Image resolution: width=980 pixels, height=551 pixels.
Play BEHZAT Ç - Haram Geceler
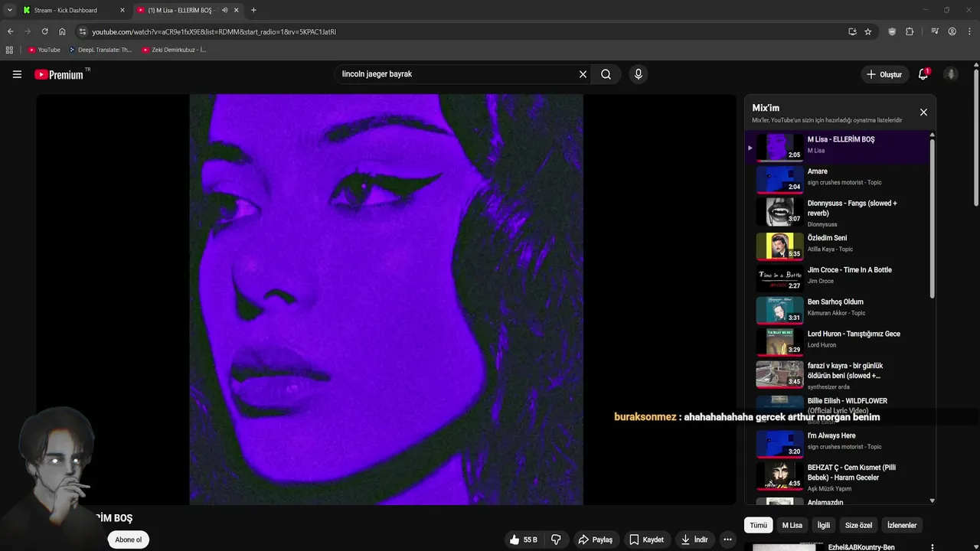tap(839, 476)
